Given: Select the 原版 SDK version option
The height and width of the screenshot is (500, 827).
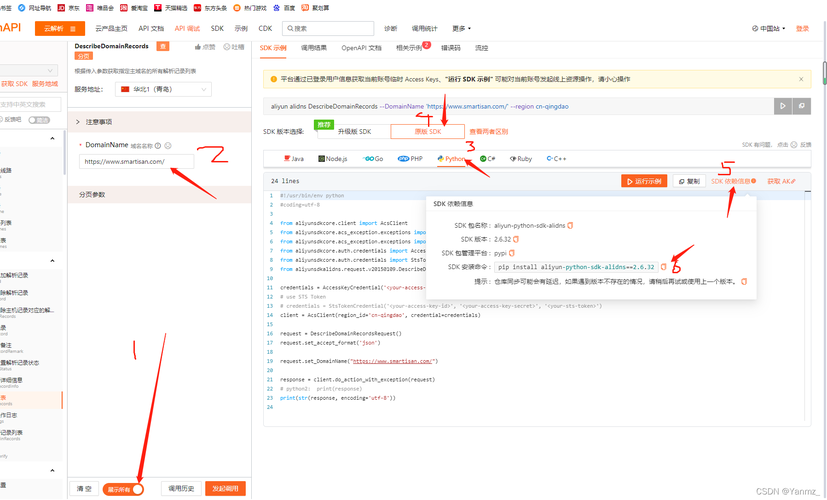Looking at the screenshot, I should click(428, 131).
